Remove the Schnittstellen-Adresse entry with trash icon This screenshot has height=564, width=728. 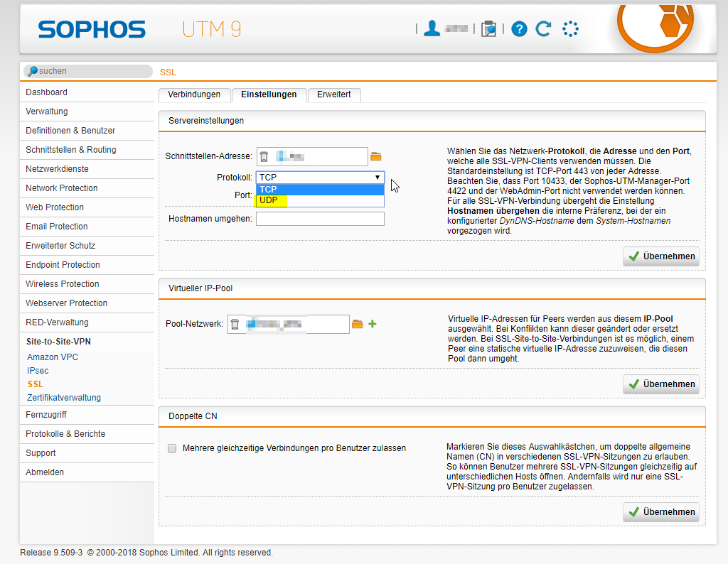(264, 157)
